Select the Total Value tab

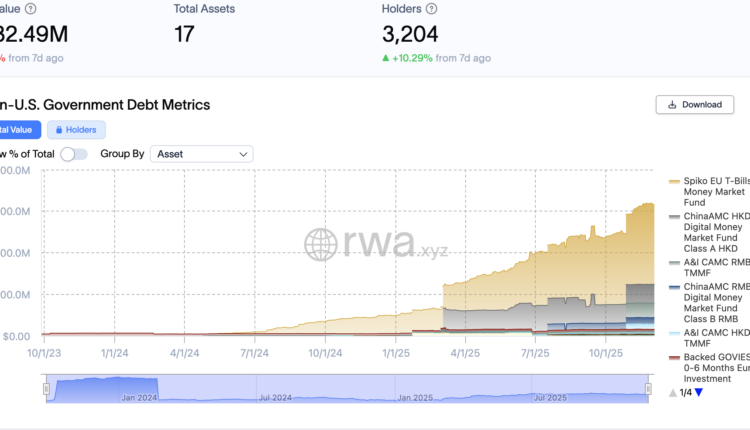point(18,130)
